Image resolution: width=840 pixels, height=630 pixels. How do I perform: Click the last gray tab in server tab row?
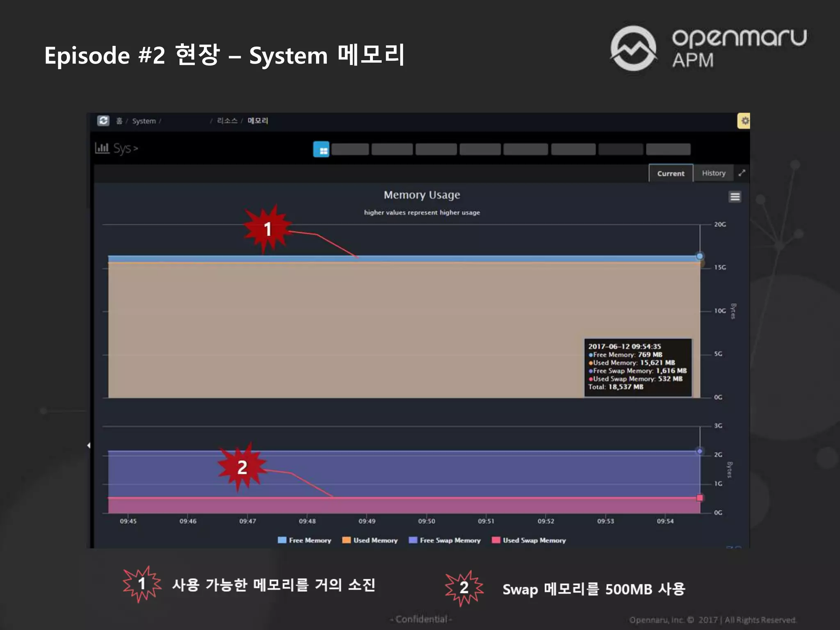(668, 149)
